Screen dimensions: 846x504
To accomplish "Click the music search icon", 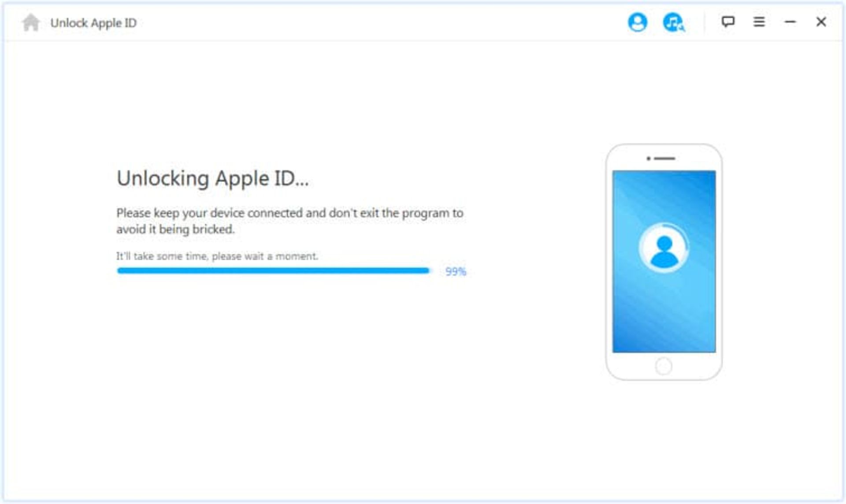I will (x=673, y=22).
